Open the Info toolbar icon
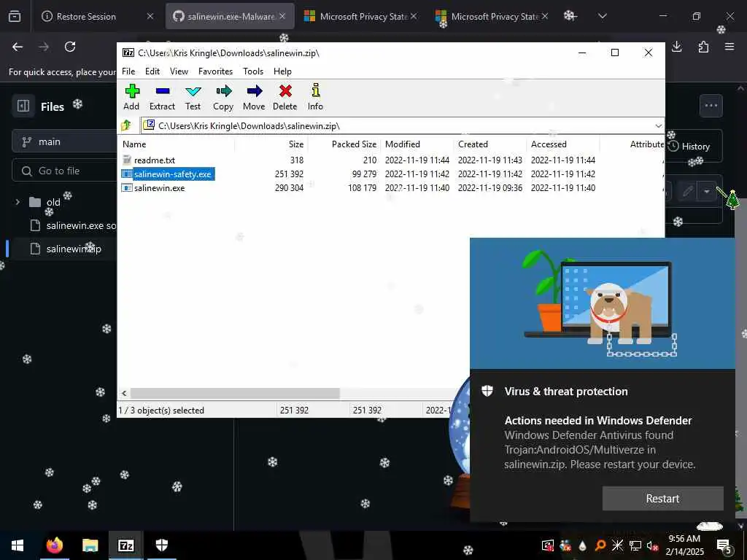The width and height of the screenshot is (747, 560). click(315, 97)
